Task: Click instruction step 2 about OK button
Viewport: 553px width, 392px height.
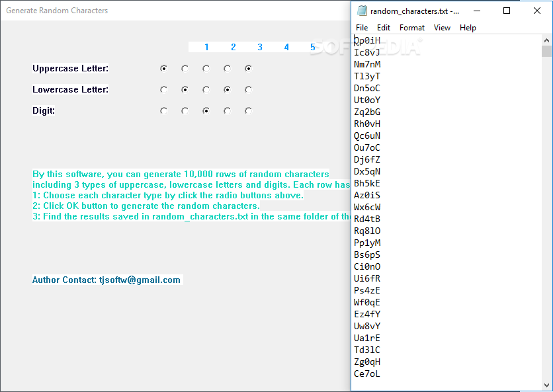Action: 146,206
